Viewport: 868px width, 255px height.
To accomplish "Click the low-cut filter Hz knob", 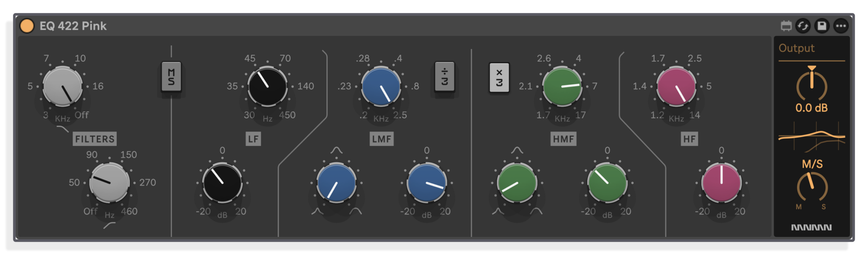I will [109, 182].
